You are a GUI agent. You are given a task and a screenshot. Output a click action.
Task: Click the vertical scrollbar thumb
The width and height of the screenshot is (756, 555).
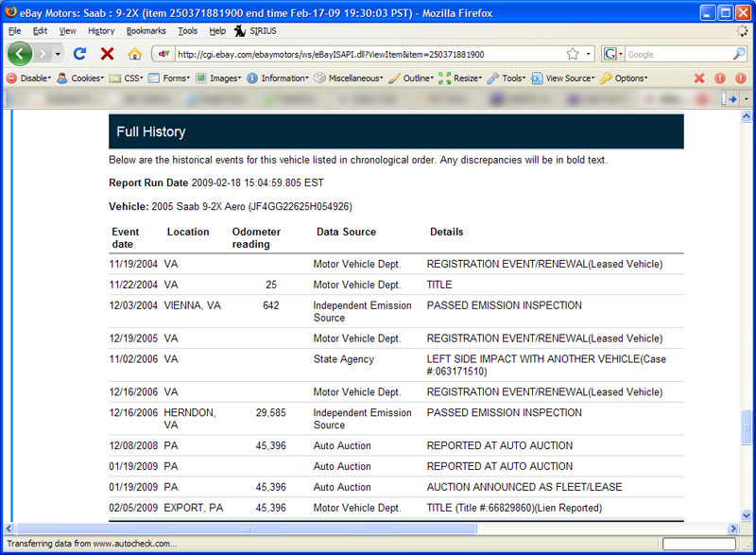(x=747, y=425)
